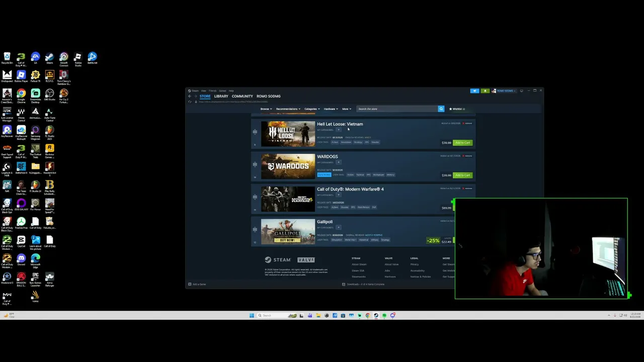Viewport: 644px width, 362px height.
Task: Add WARDOGS to cart
Action: [462, 175]
